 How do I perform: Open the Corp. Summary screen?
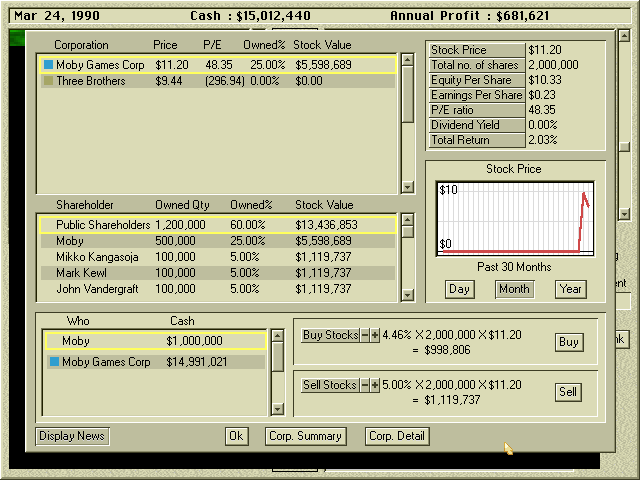coord(306,436)
